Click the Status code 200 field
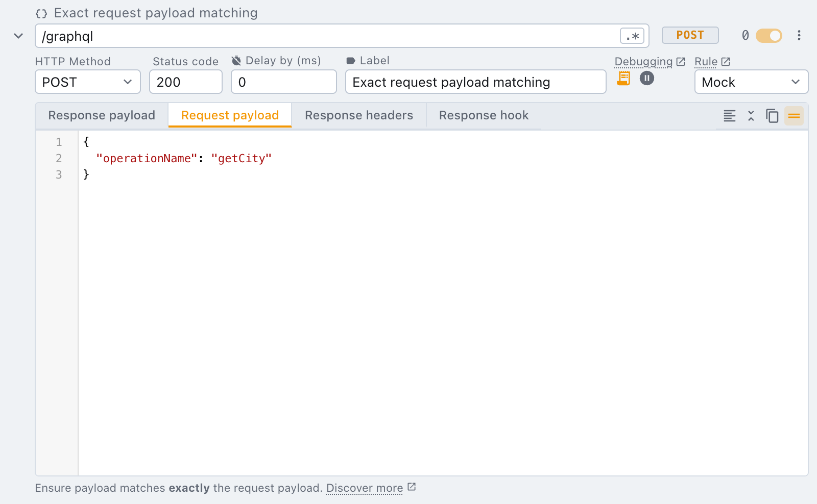 186,82
